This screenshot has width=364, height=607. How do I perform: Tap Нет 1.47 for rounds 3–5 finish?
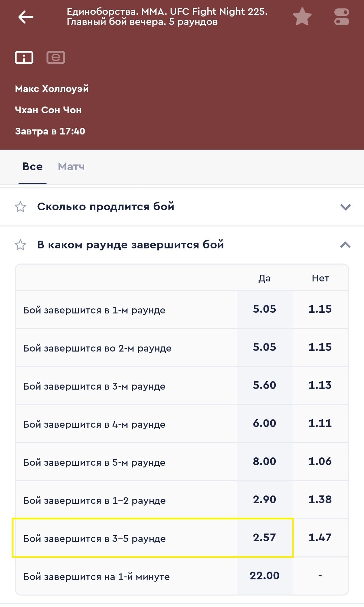click(x=320, y=538)
